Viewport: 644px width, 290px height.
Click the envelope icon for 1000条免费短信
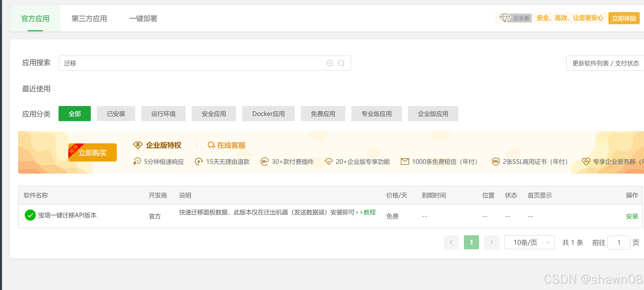tap(405, 162)
